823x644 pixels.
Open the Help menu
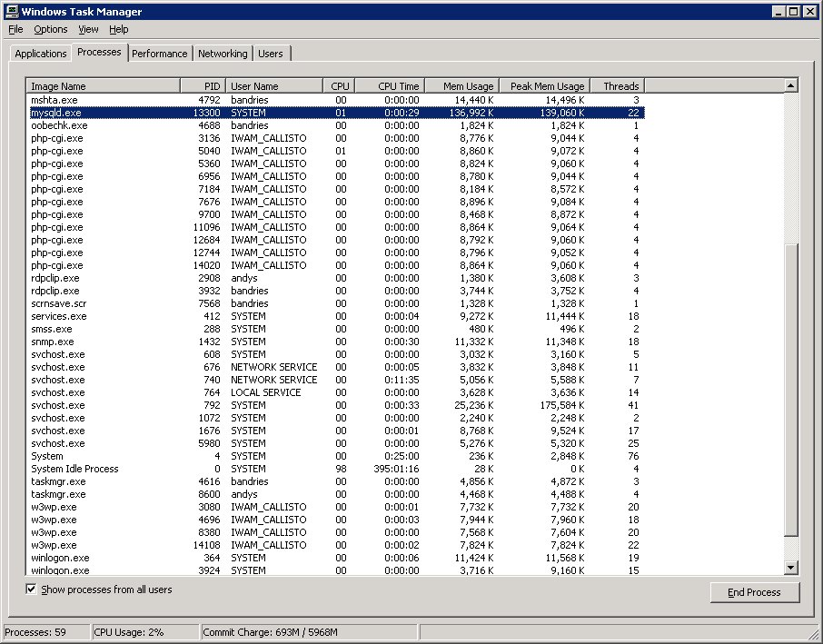(119, 30)
